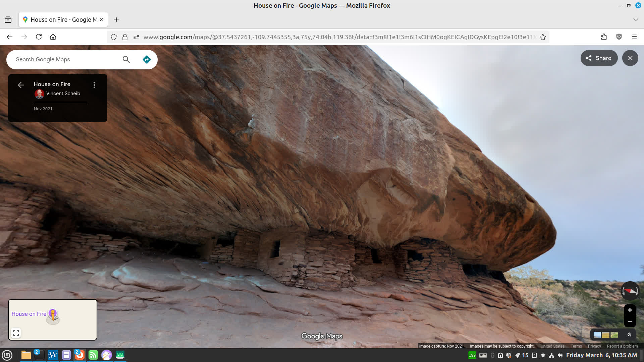This screenshot has width=644, height=362.
Task: Focus the Search Google Maps field
Action: (64, 60)
